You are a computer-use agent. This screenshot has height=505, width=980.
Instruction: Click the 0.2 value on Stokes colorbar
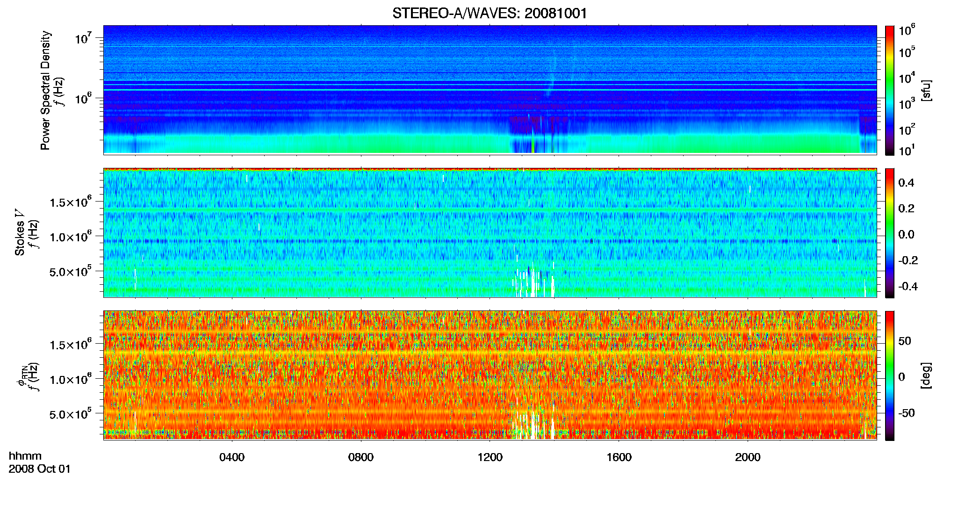tap(906, 209)
